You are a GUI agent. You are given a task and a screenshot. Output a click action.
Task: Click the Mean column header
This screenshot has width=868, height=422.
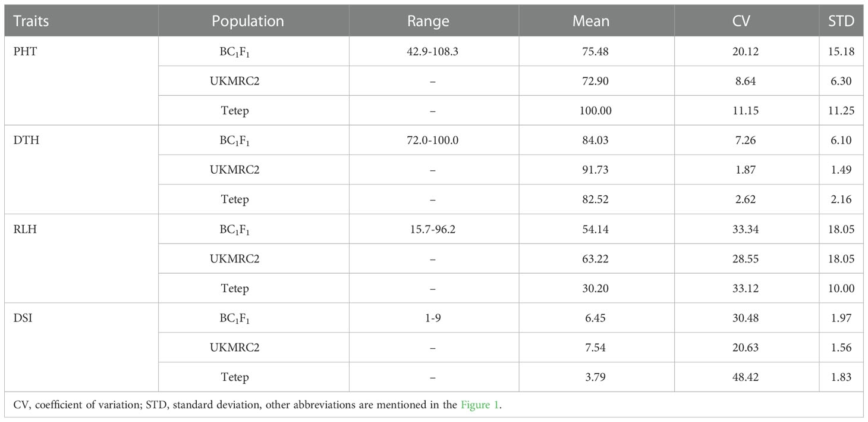click(591, 21)
